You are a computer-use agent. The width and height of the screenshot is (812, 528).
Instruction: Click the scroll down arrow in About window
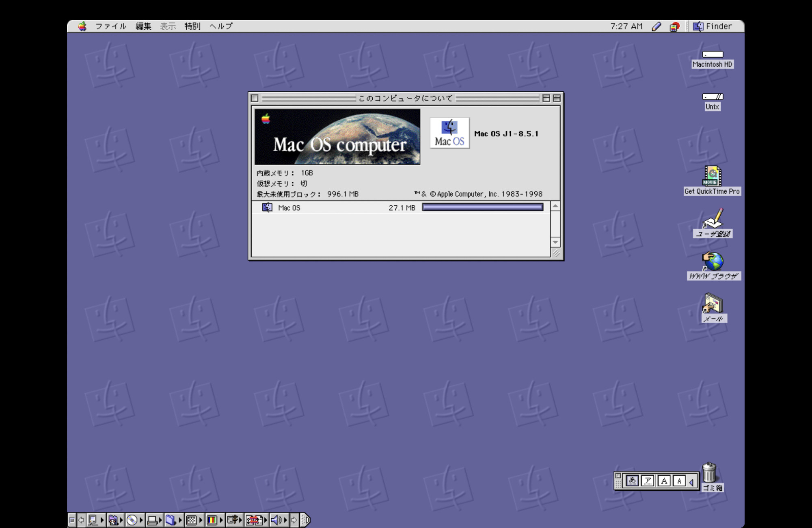pyautogui.click(x=555, y=242)
